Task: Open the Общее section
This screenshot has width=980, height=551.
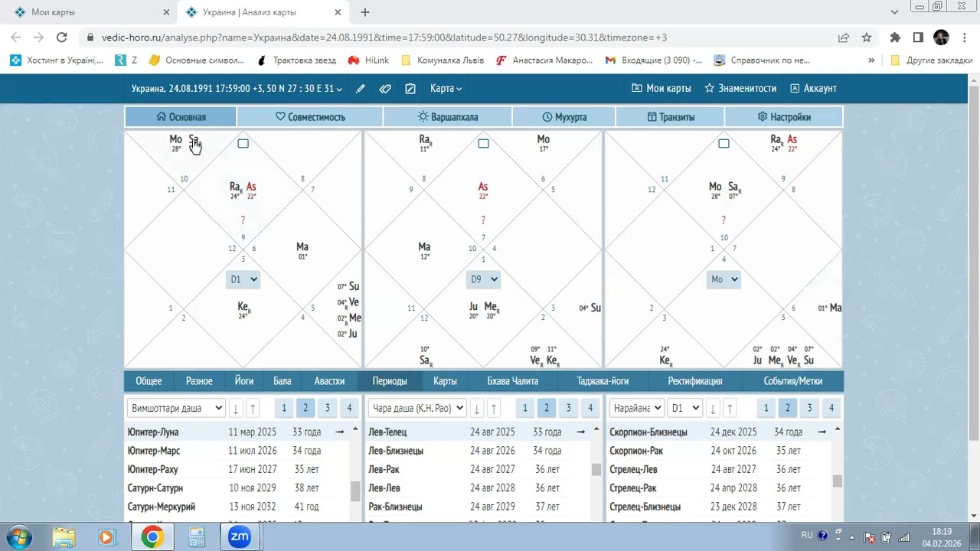Action: [x=149, y=381]
